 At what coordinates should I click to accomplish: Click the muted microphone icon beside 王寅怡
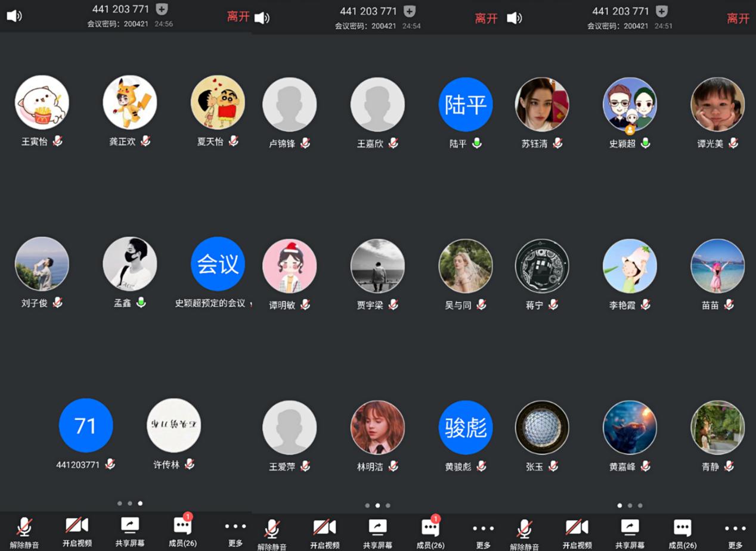click(x=57, y=141)
